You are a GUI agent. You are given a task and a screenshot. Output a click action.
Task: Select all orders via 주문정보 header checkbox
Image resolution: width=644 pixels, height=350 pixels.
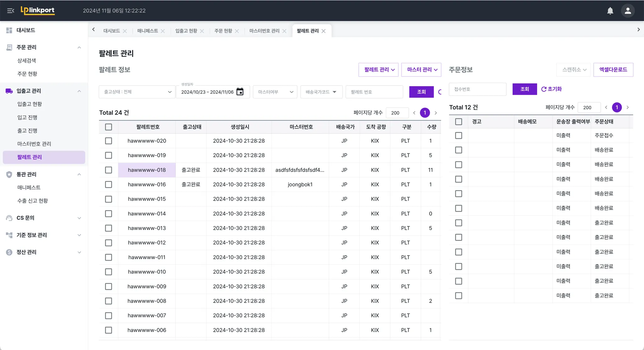point(459,122)
